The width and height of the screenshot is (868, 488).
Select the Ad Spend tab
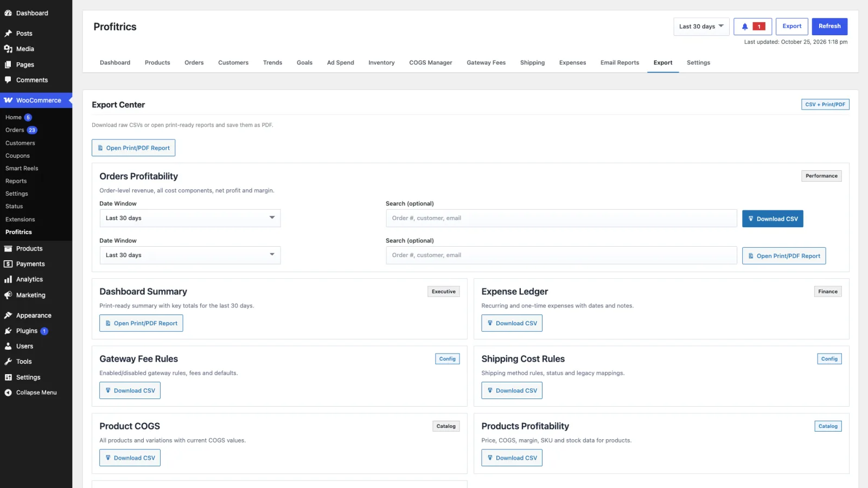tap(340, 63)
